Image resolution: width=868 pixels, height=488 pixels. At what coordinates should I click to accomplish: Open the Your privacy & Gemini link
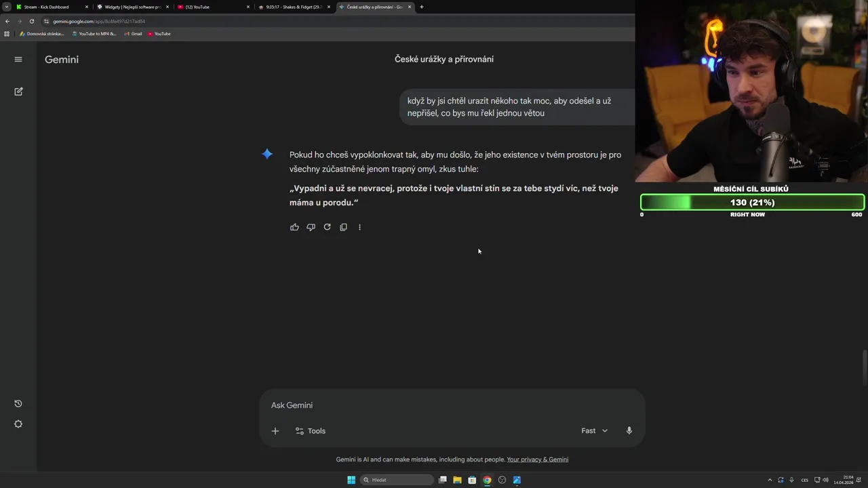pos(538,460)
